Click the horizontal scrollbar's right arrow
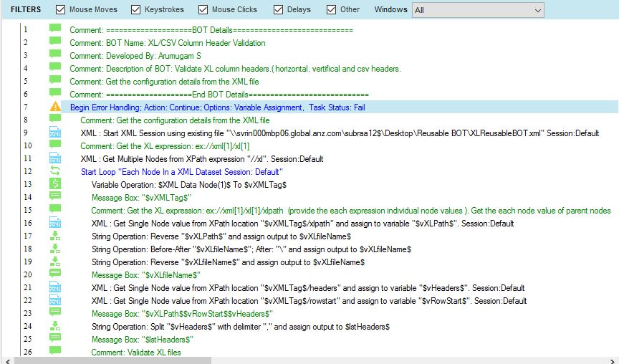Screen dimensions: 619x364 point(613,358)
